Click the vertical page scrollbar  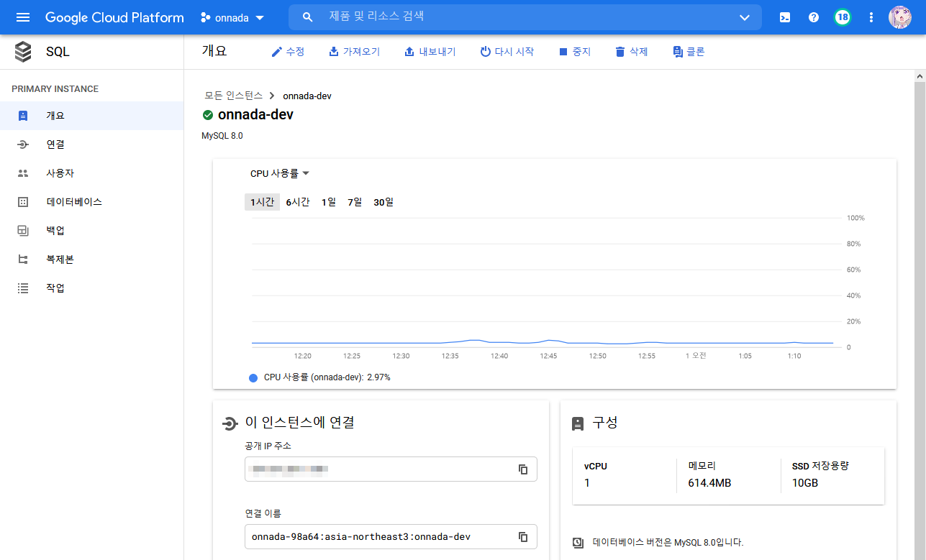click(x=920, y=288)
